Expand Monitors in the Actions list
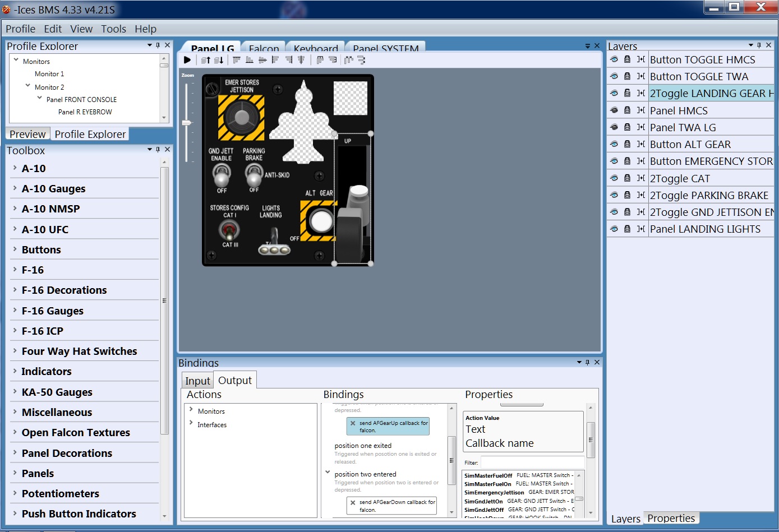The width and height of the screenshot is (779, 532). click(x=191, y=410)
